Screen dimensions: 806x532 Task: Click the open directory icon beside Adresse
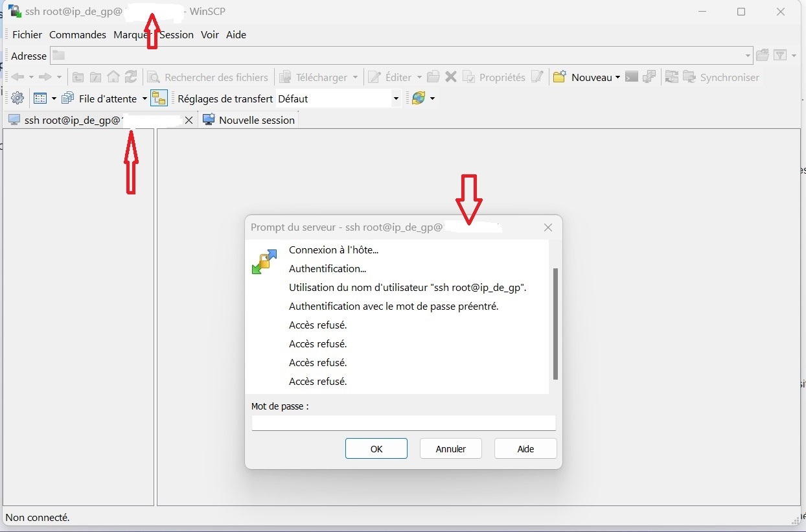[x=763, y=56]
